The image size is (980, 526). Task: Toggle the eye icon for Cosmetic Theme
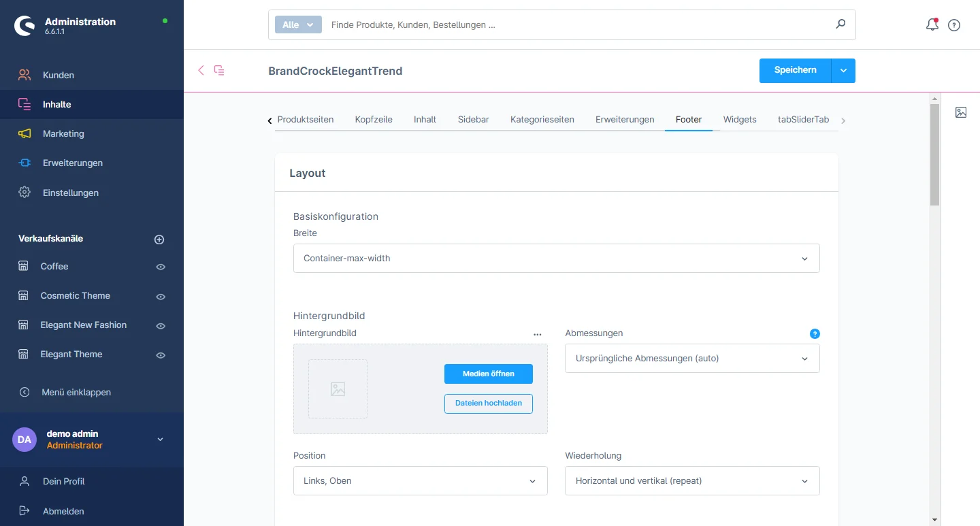click(x=161, y=297)
